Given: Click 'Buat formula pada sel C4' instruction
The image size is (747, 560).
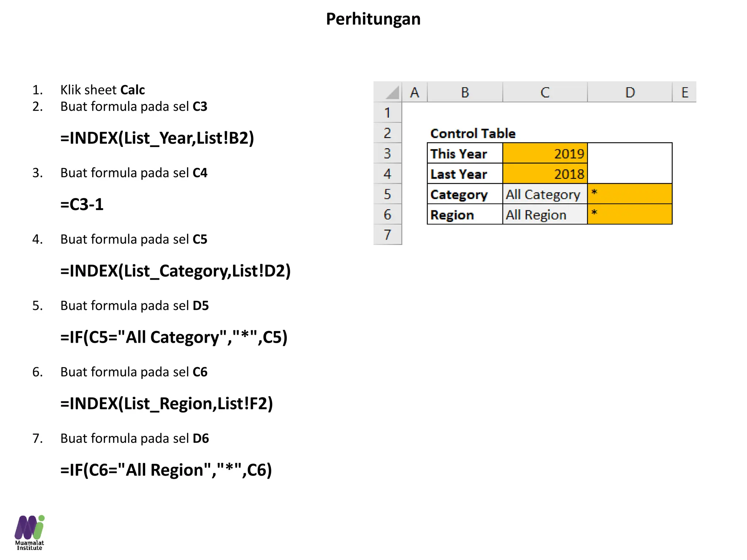Looking at the screenshot, I should pyautogui.click(x=134, y=173).
